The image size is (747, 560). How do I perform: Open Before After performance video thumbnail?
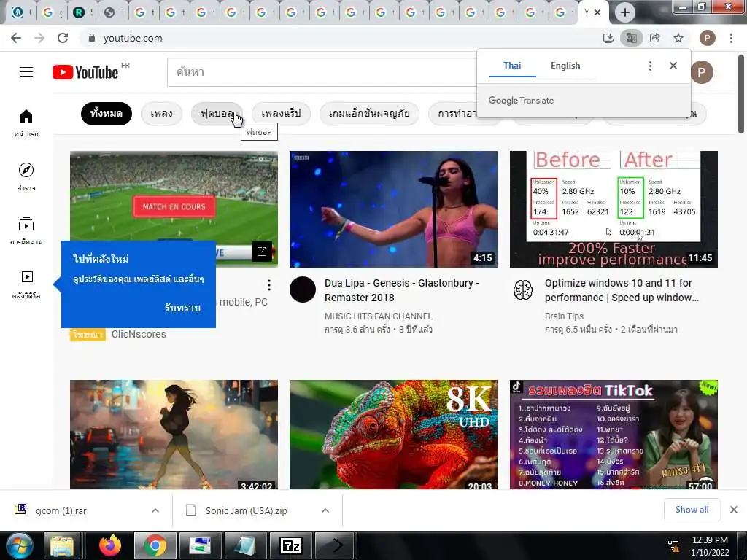click(614, 209)
